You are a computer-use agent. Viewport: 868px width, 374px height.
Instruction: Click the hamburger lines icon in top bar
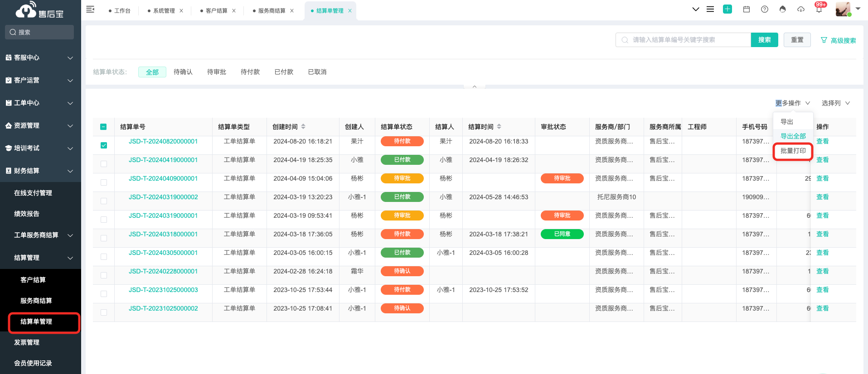(x=710, y=9)
